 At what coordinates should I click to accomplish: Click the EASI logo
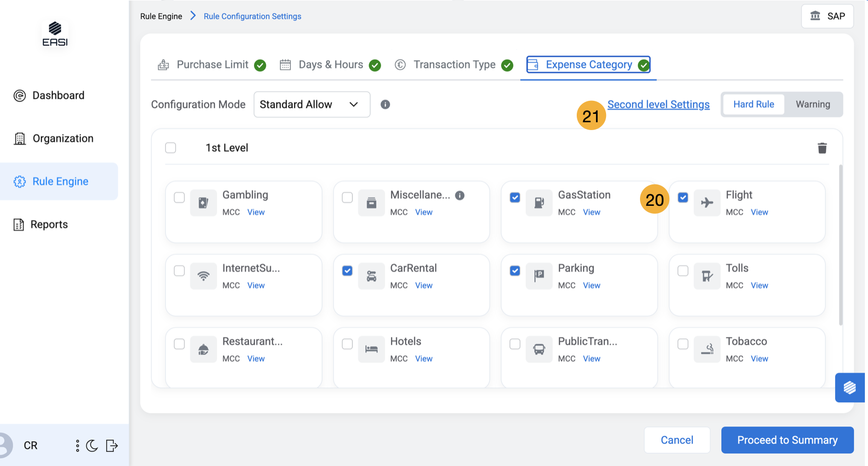point(55,34)
